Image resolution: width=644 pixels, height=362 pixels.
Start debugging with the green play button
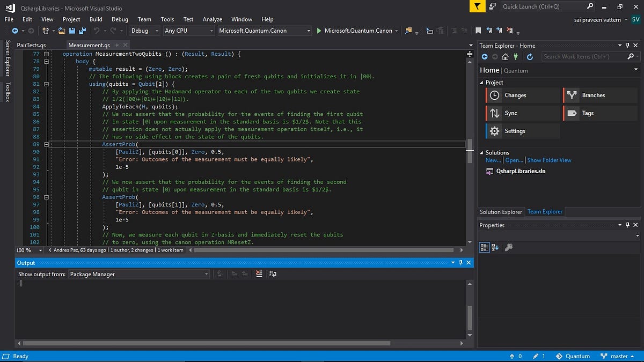(319, 31)
